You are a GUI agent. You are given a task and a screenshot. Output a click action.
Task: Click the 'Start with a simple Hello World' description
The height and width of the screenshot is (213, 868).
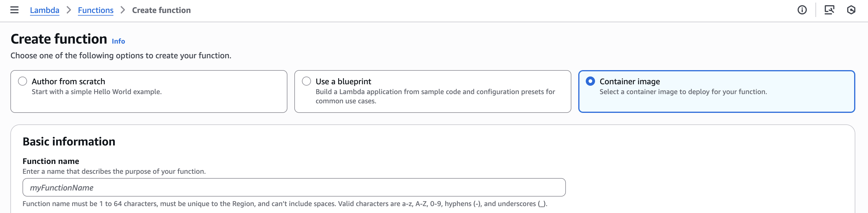click(x=97, y=92)
